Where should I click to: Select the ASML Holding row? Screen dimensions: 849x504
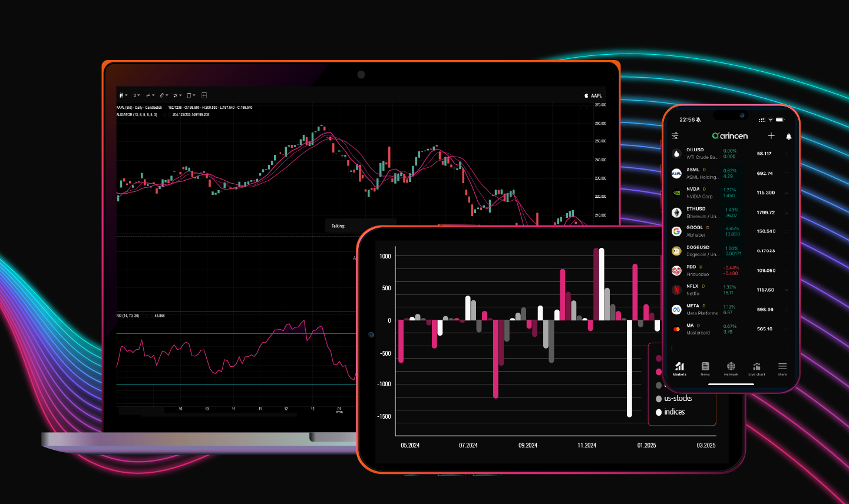(x=731, y=173)
